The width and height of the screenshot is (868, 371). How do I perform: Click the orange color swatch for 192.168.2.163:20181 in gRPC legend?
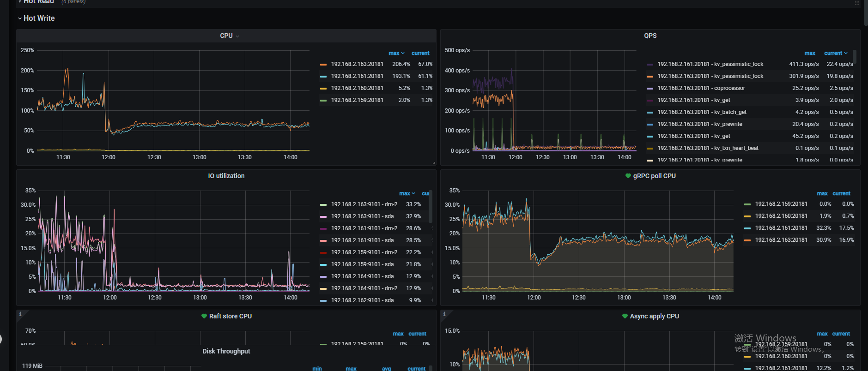point(747,240)
